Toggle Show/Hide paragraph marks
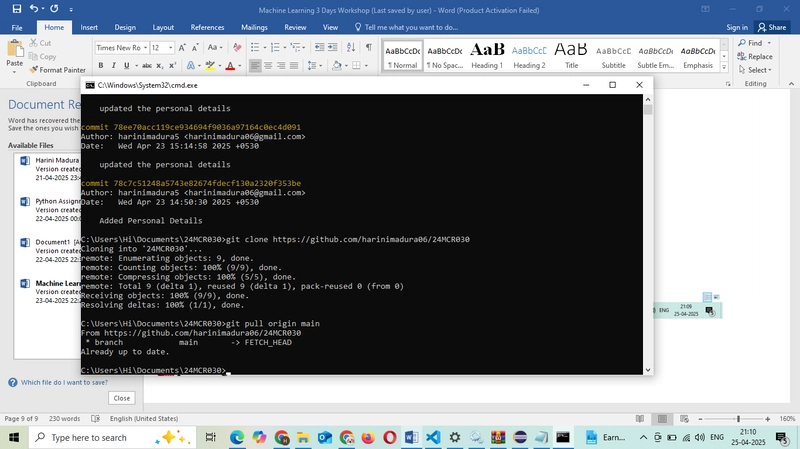The image size is (800, 449). click(368, 47)
